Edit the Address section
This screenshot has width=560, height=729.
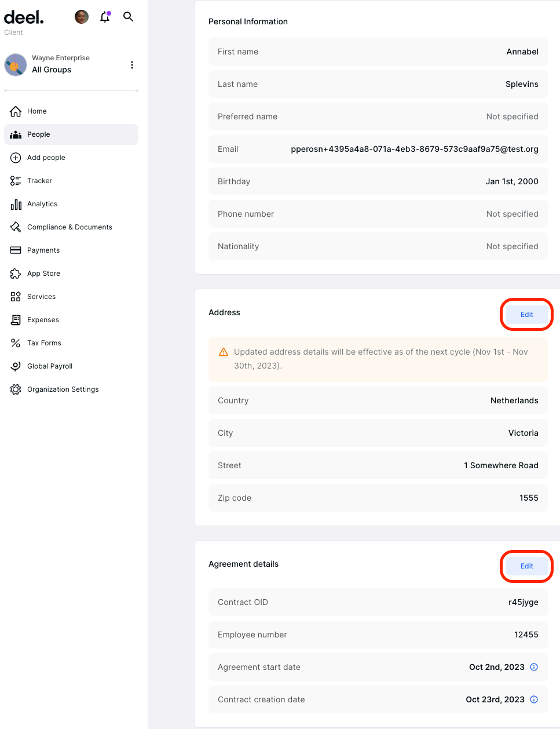(x=526, y=315)
